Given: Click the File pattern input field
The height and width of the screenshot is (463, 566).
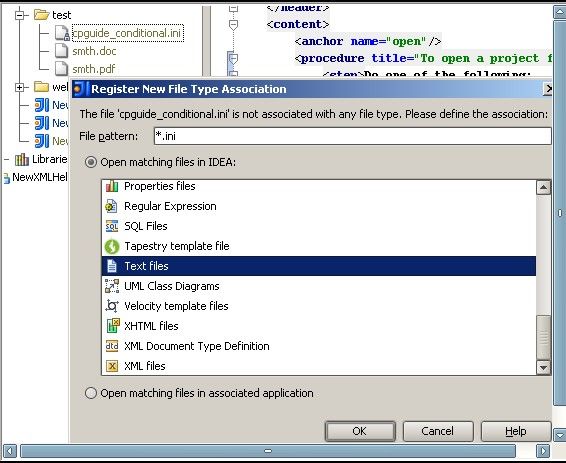Looking at the screenshot, I should click(352, 136).
